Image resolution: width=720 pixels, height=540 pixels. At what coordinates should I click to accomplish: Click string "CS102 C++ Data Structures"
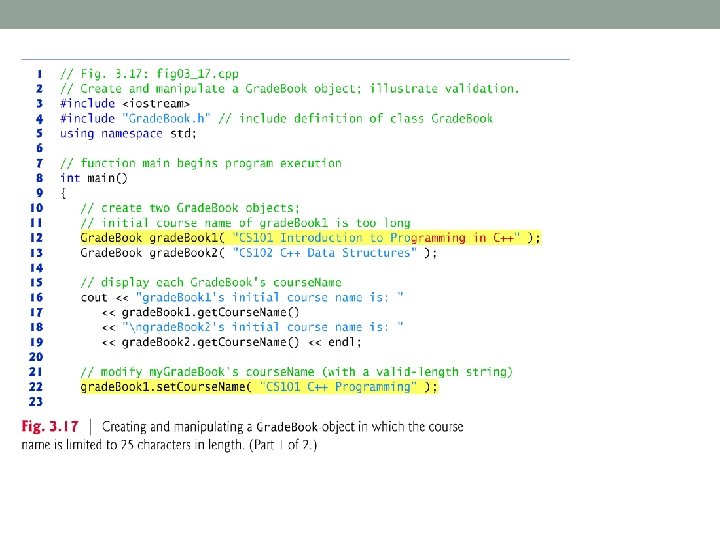[325, 253]
